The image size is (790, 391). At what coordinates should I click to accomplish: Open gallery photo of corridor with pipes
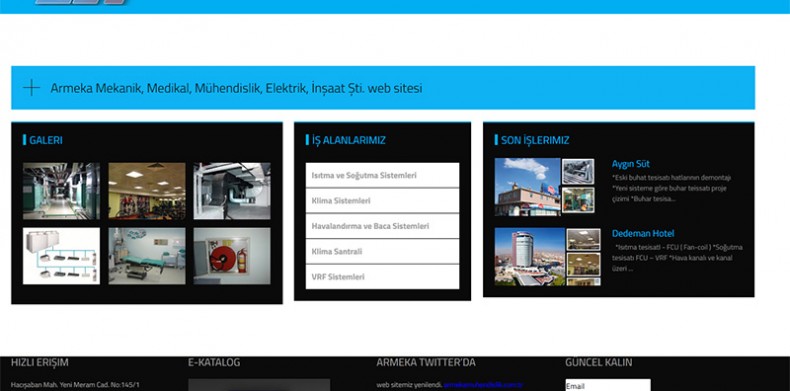pyautogui.click(x=61, y=191)
